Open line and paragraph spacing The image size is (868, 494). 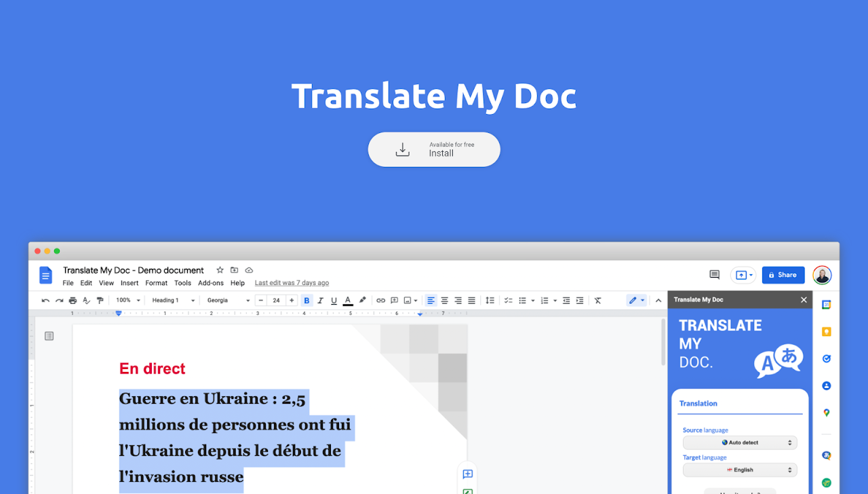click(490, 301)
